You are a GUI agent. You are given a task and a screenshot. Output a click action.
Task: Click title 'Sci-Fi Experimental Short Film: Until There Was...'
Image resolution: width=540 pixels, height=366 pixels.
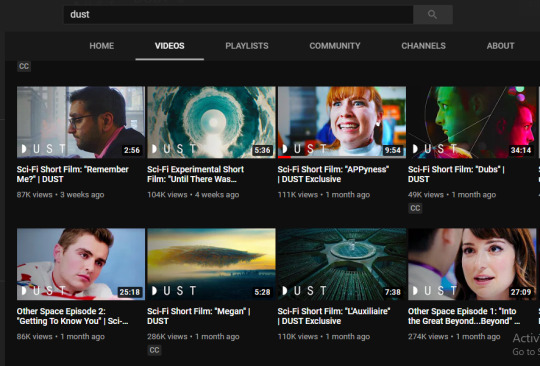click(196, 174)
